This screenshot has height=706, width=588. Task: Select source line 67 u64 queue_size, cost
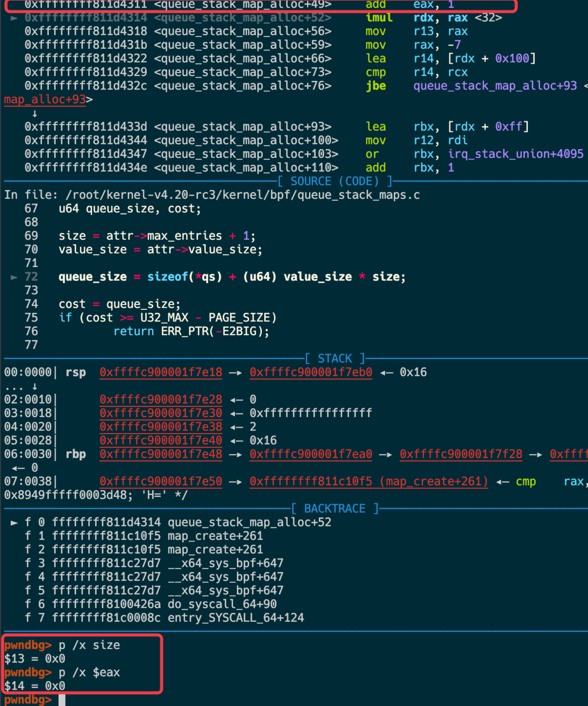[x=112, y=209]
